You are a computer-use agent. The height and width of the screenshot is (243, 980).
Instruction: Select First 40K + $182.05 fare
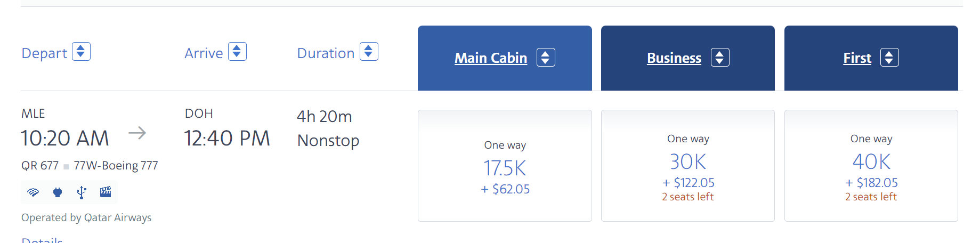coord(871,166)
